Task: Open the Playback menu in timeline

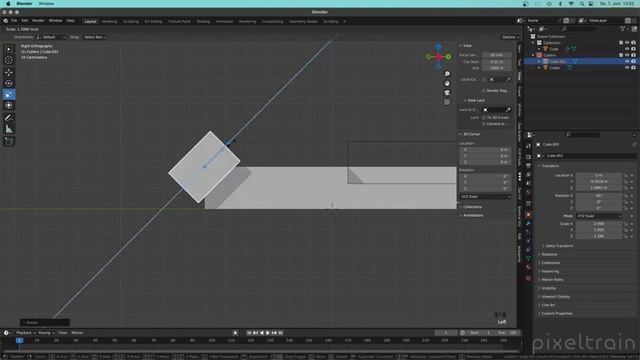Action: click(x=26, y=333)
